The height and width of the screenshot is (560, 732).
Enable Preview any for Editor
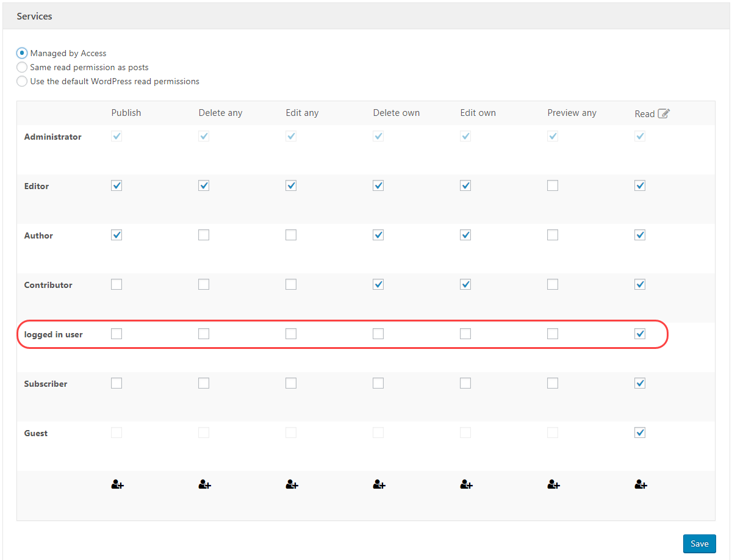point(553,185)
